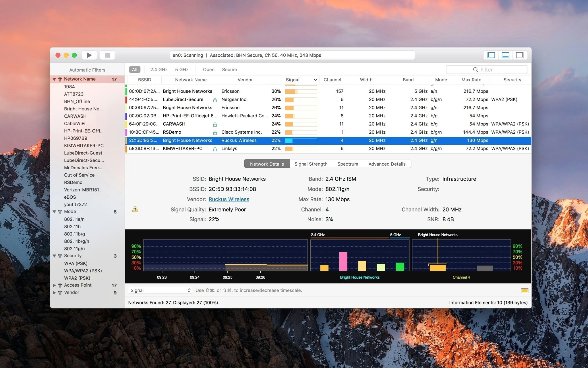588x368 pixels.
Task: Click the stop button in toolbar
Action: pyautogui.click(x=108, y=55)
